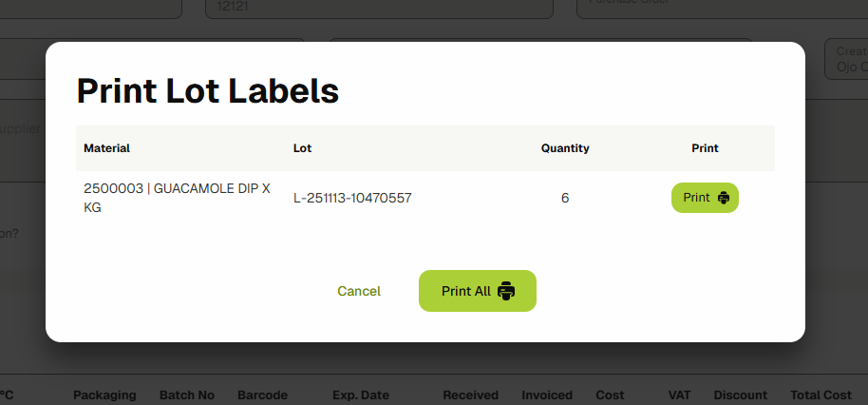The width and height of the screenshot is (868, 405).
Task: Cancel the Print Lot Labels dialog
Action: [x=359, y=291]
